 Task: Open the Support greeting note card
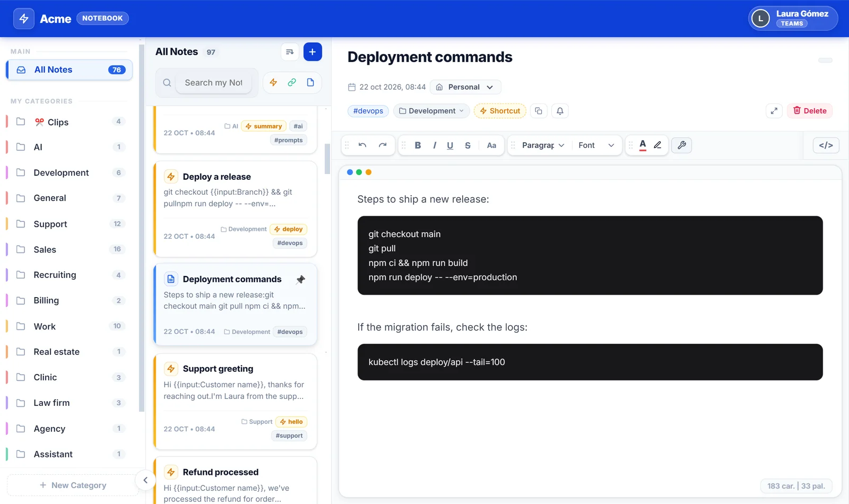[x=235, y=402]
